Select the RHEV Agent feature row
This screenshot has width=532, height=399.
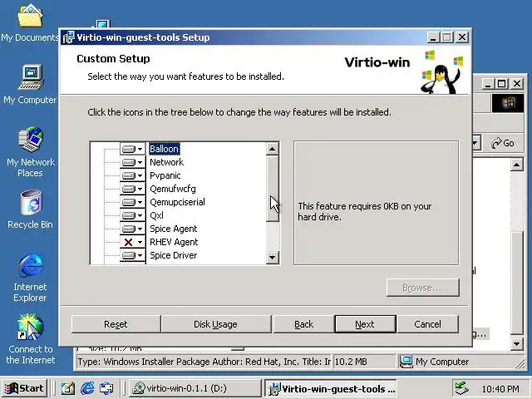[174, 242]
